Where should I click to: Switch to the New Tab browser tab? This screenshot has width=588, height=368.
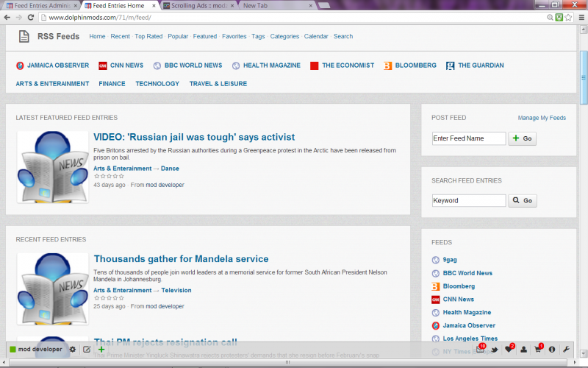(277, 6)
